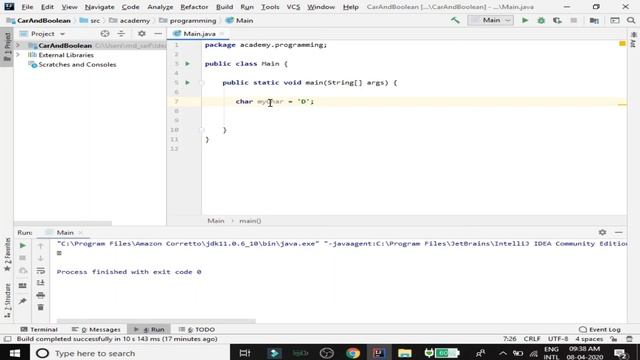The image size is (640, 360).
Task: Click the src breadcrumb in navigation bar
Action: 90,20
